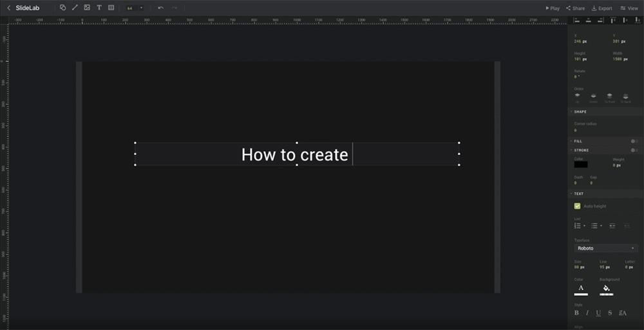This screenshot has width=644, height=330.
Task: Apply a bulleted list
Action: (x=594, y=226)
